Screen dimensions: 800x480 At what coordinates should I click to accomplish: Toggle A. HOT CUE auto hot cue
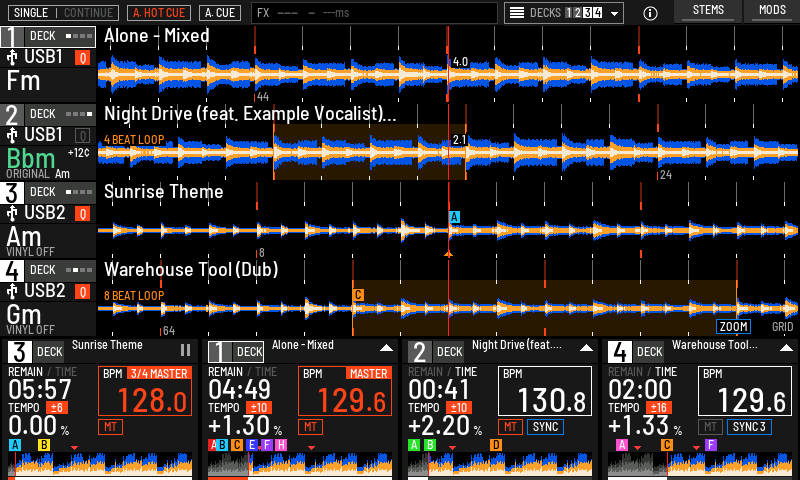(x=159, y=13)
